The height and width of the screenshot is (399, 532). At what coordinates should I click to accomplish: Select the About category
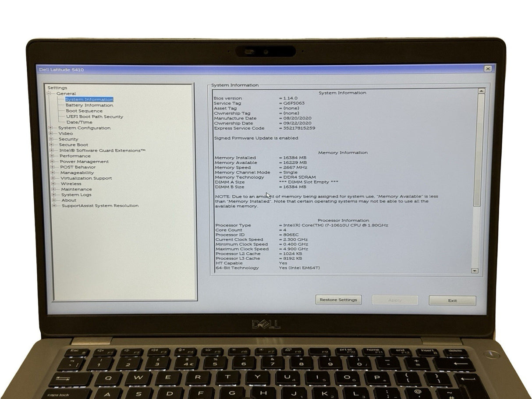(x=69, y=200)
